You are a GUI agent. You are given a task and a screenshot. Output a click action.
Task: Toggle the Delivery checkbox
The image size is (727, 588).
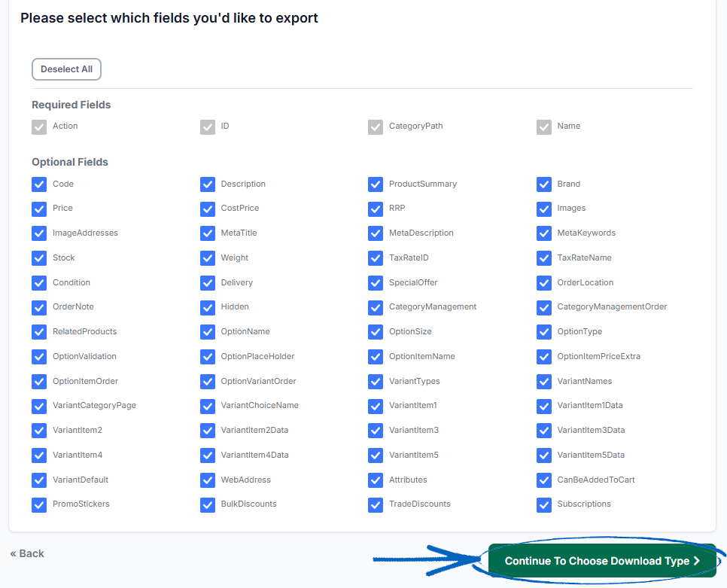(208, 283)
